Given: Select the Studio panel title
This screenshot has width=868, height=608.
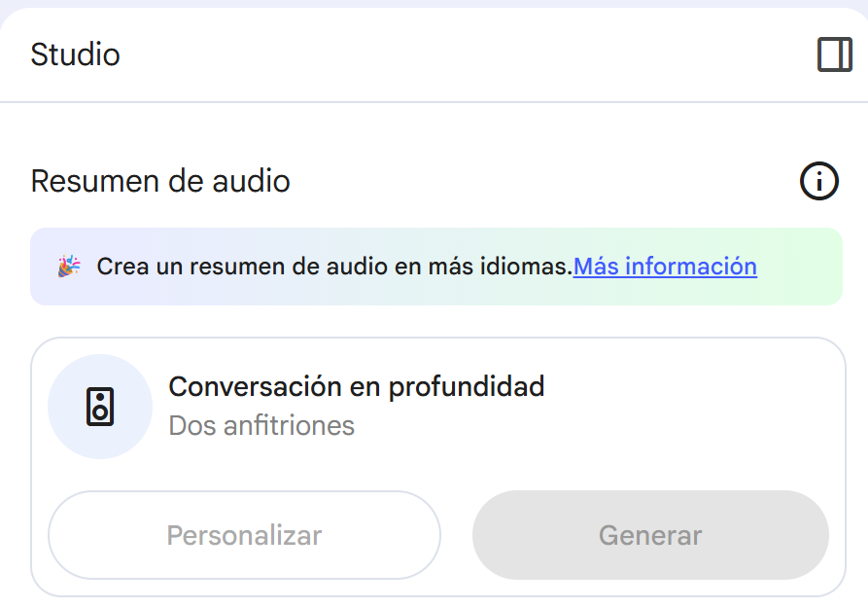Looking at the screenshot, I should (75, 54).
